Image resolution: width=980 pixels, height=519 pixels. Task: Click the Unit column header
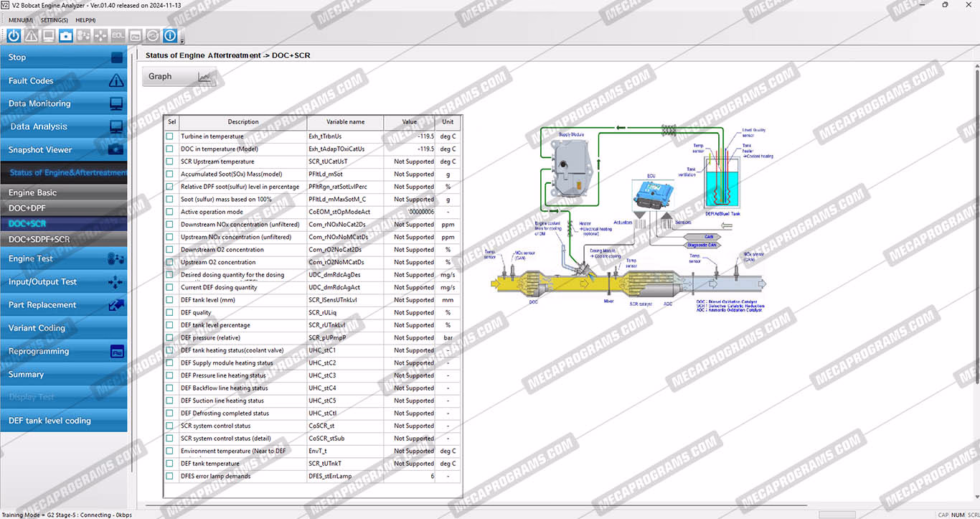coord(448,122)
